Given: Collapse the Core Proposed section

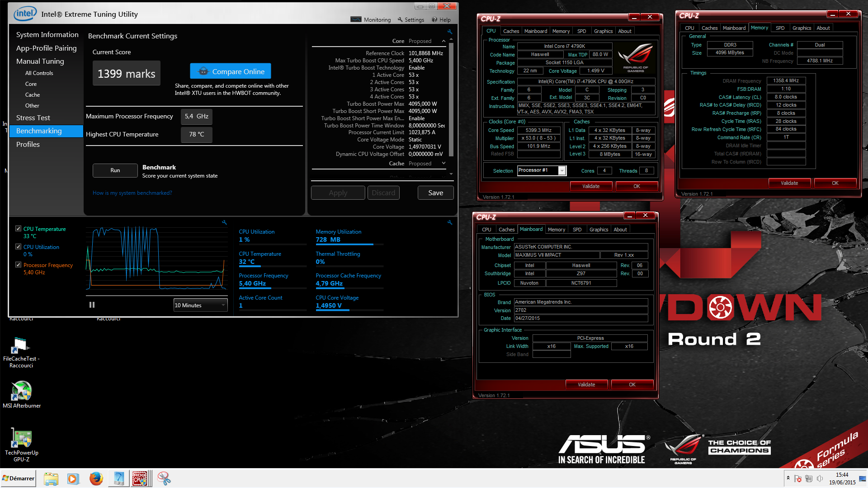Looking at the screenshot, I should pos(443,41).
